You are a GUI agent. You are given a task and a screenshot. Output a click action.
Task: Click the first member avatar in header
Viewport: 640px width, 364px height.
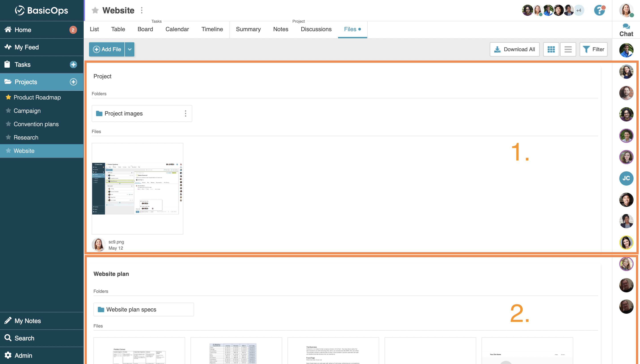[x=527, y=10]
